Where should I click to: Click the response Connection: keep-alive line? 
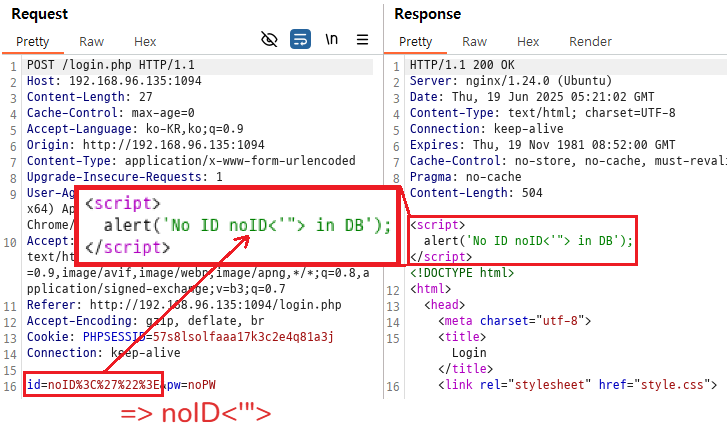click(486, 129)
